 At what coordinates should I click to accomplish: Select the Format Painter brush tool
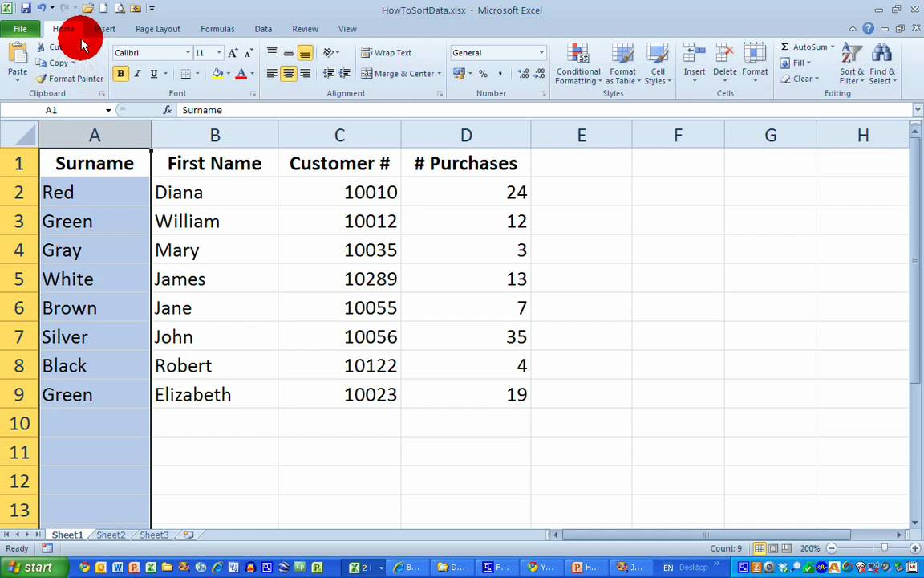pos(69,79)
